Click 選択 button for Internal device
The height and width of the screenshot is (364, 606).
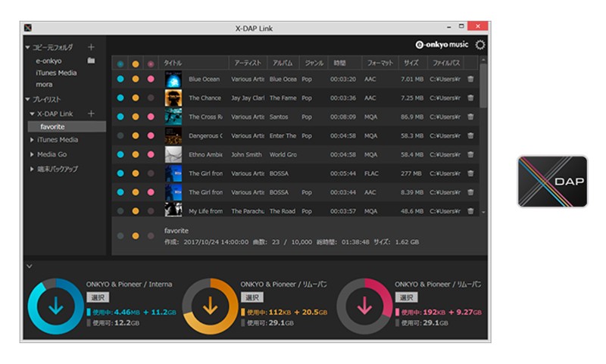[98, 297]
